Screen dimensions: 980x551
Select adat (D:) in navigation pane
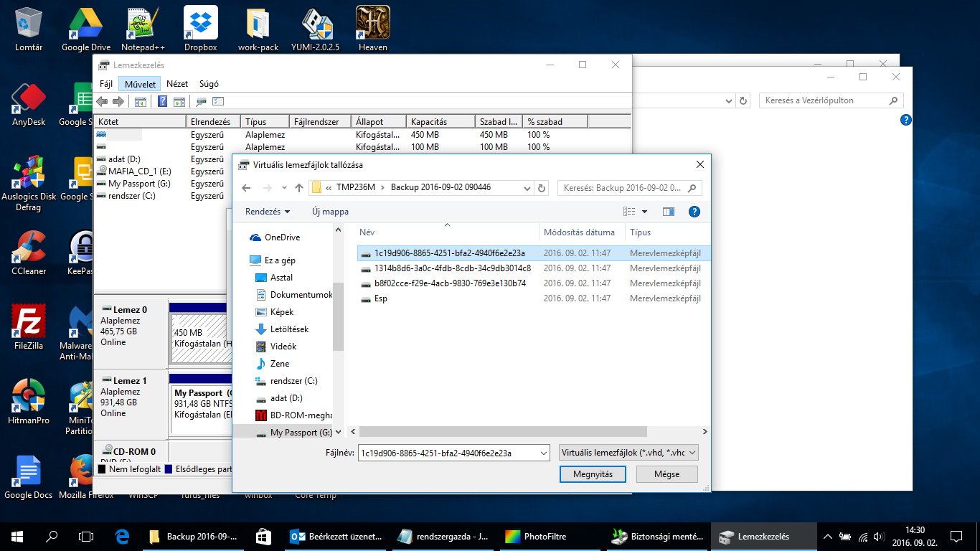pos(286,398)
